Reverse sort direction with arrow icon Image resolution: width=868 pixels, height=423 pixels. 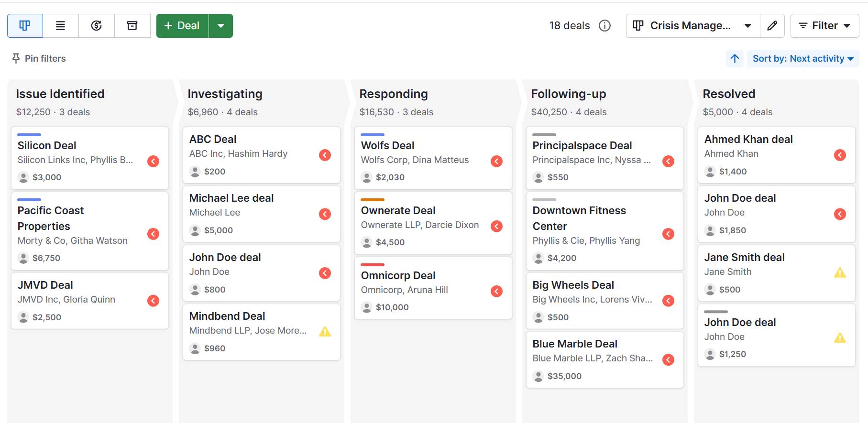pos(735,59)
